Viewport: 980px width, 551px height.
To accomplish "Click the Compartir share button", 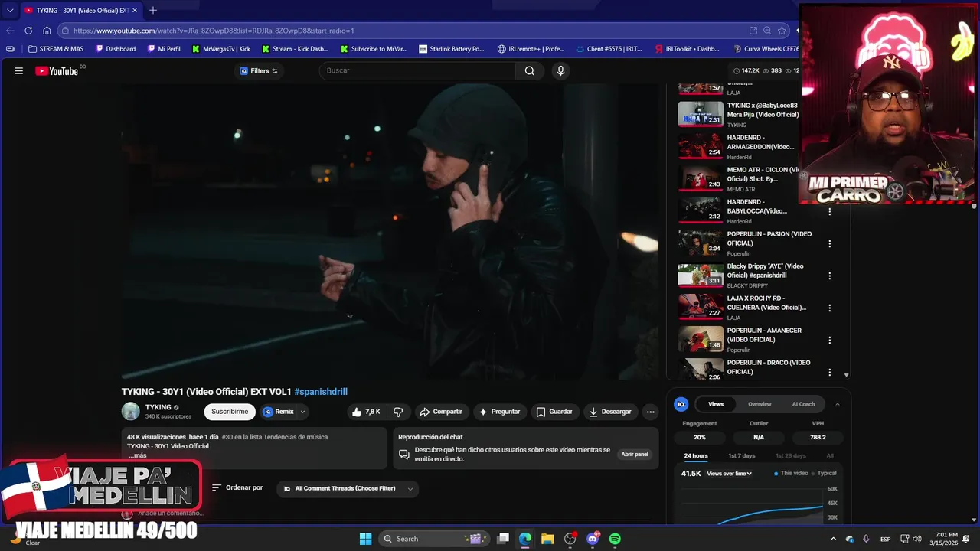I will 441,412.
